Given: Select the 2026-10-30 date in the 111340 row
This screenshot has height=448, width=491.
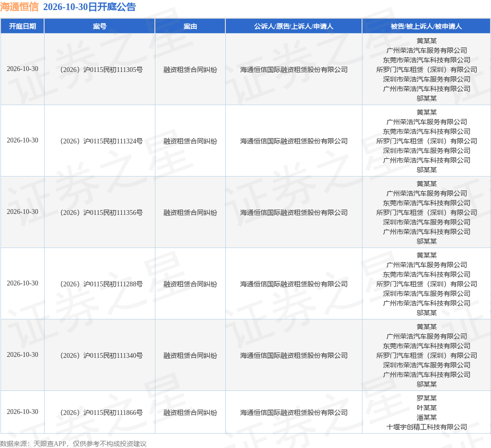Looking at the screenshot, I should coord(23,354).
